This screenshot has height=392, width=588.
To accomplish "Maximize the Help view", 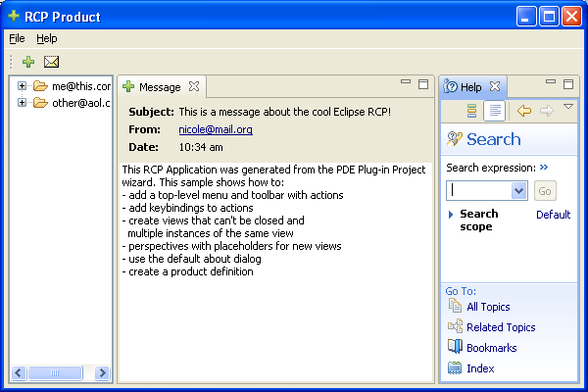I will [x=568, y=84].
